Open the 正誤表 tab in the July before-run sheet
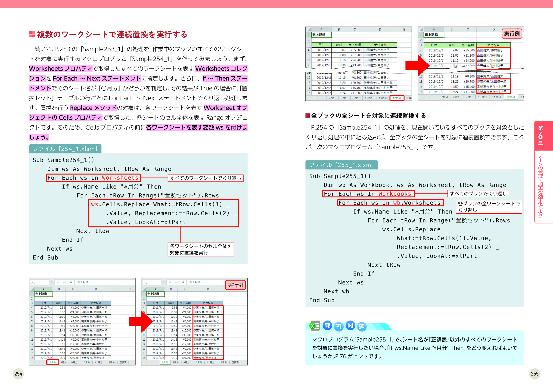 [x=123, y=362]
